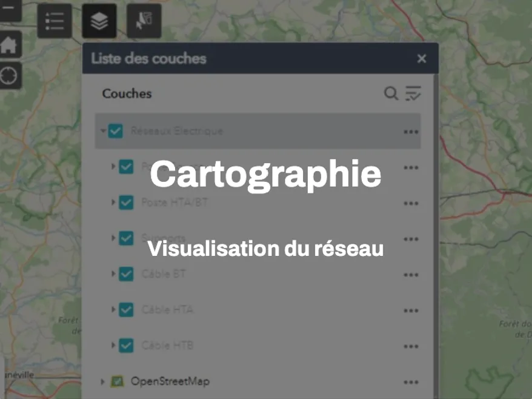
Task: Open the legend list tool
Action: [55, 21]
